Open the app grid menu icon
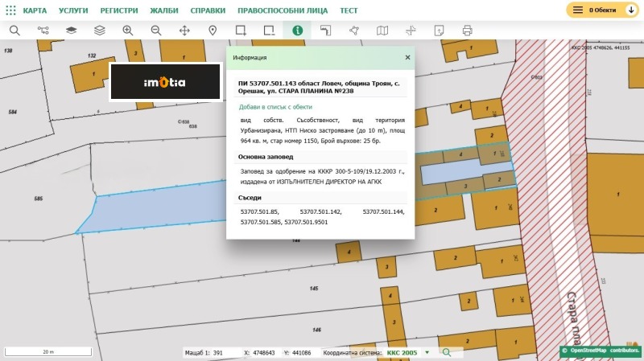 click(10, 10)
